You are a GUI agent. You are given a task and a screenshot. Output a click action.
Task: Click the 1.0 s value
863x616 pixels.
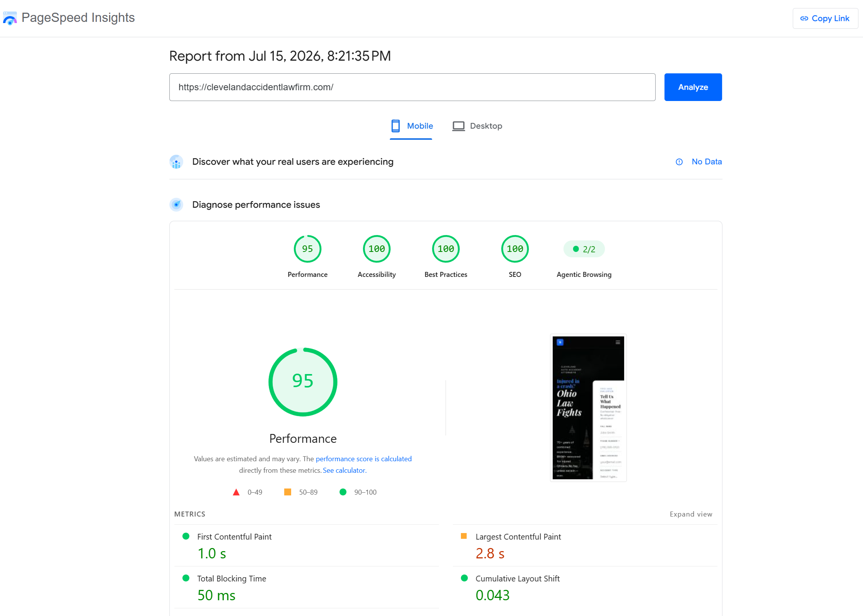[x=212, y=553]
